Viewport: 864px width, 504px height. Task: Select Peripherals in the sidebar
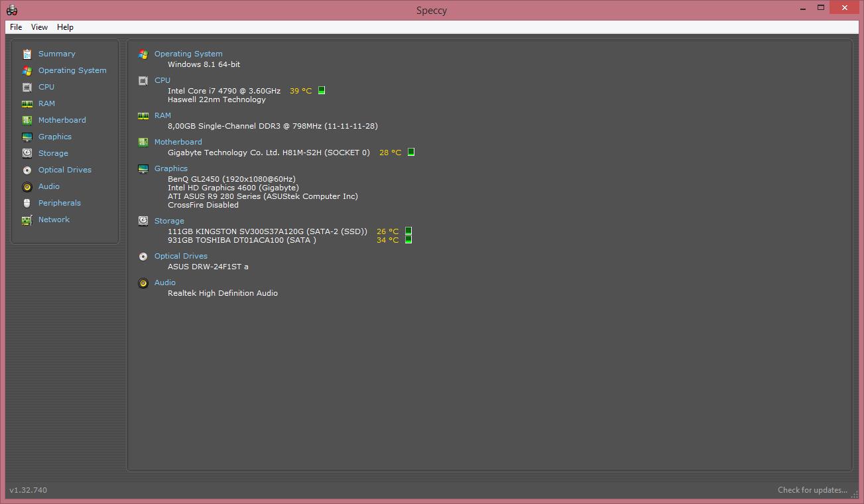(60, 203)
